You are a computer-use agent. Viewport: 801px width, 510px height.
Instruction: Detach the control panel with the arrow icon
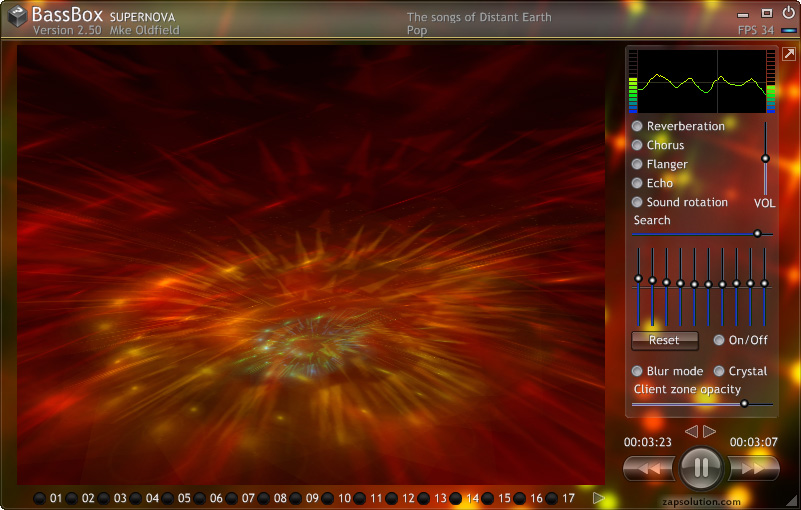(789, 54)
